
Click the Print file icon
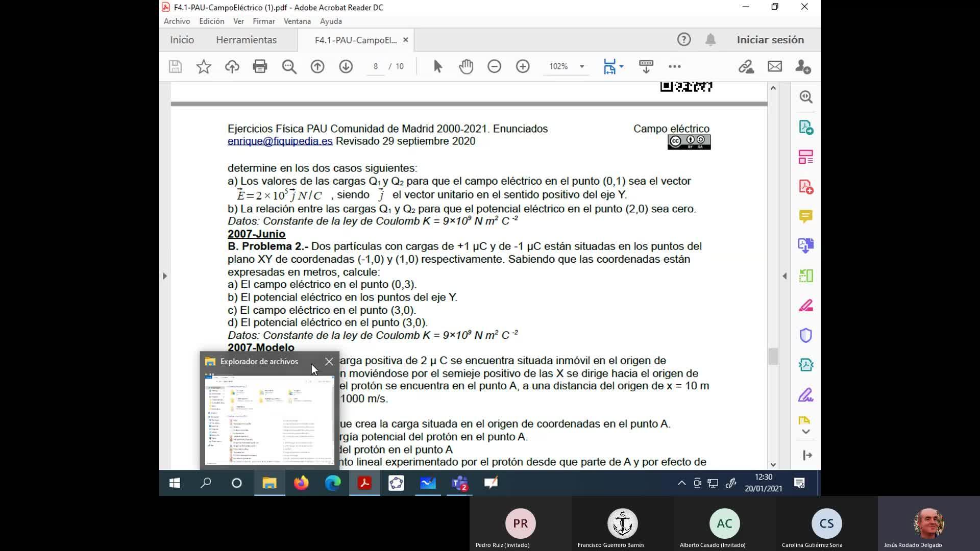(x=260, y=66)
